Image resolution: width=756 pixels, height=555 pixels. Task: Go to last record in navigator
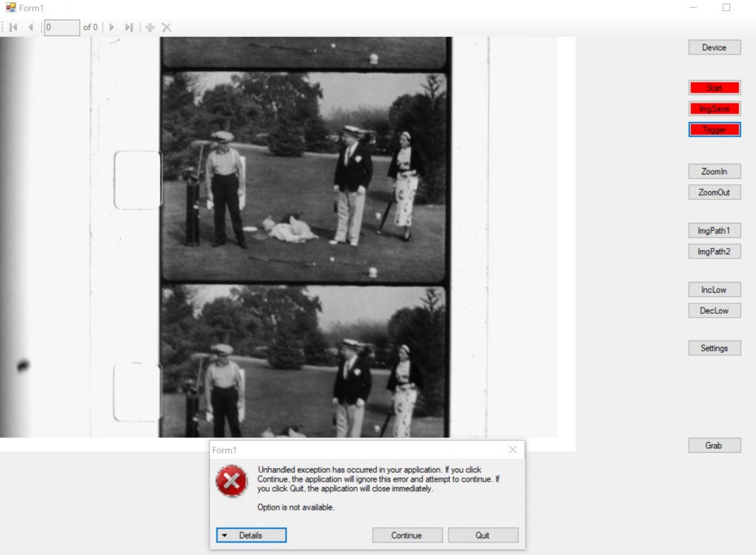click(129, 27)
